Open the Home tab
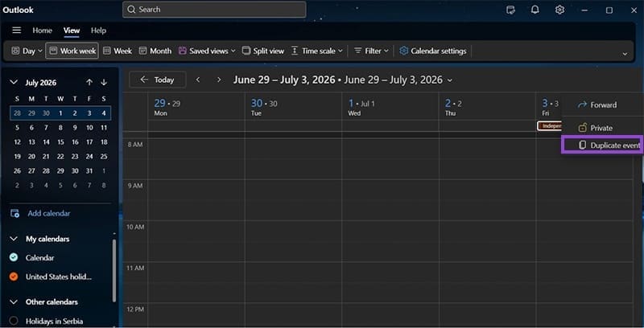This screenshot has width=644, height=328. click(x=43, y=31)
